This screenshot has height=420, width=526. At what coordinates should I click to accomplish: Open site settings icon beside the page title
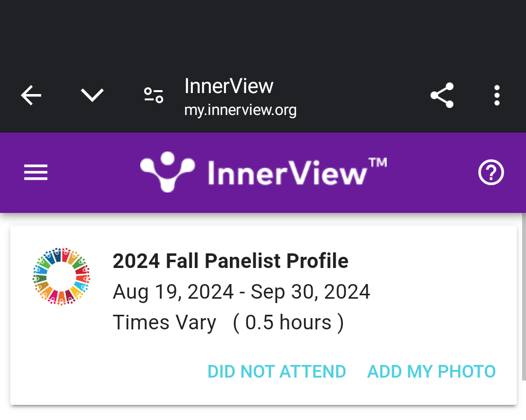click(153, 95)
